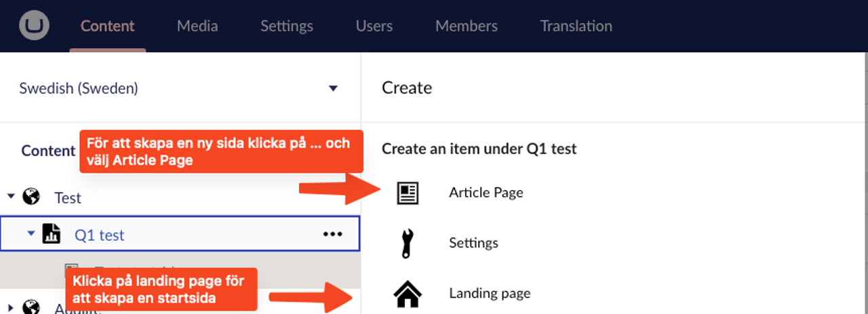Viewport: 868px width, 314px height.
Task: Click the Umbraco logo in the header
Action: click(34, 26)
